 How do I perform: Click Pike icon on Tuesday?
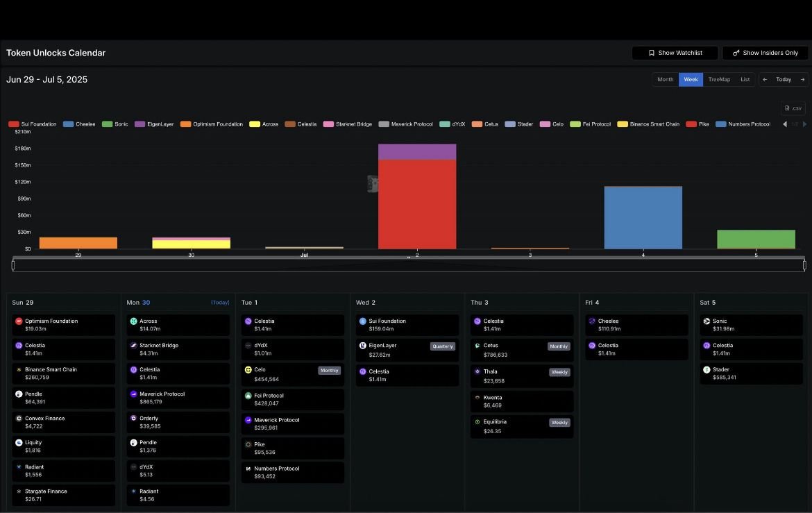(x=248, y=444)
